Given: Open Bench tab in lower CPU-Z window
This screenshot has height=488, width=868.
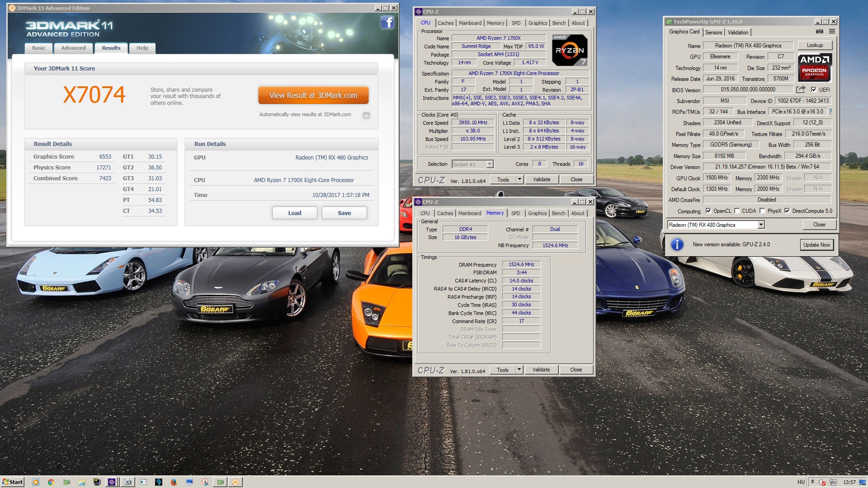Looking at the screenshot, I should pyautogui.click(x=558, y=213).
